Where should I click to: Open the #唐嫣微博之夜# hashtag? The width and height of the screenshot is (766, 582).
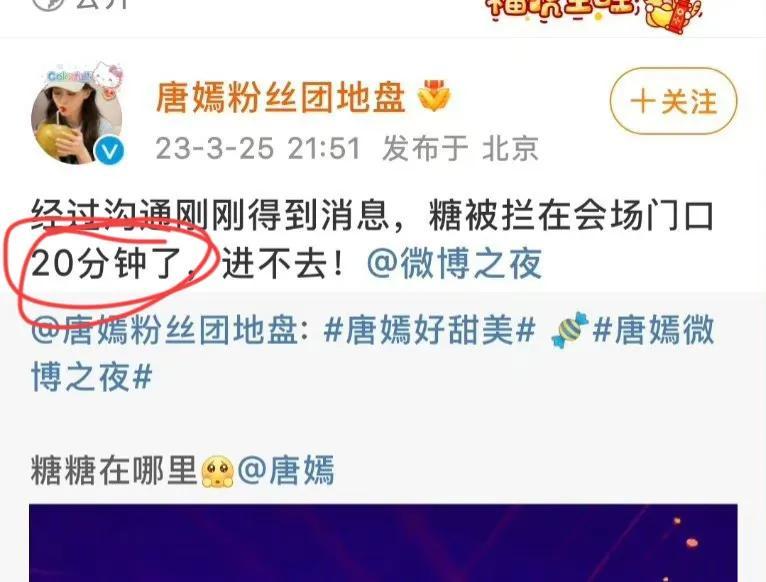pyautogui.click(x=373, y=353)
